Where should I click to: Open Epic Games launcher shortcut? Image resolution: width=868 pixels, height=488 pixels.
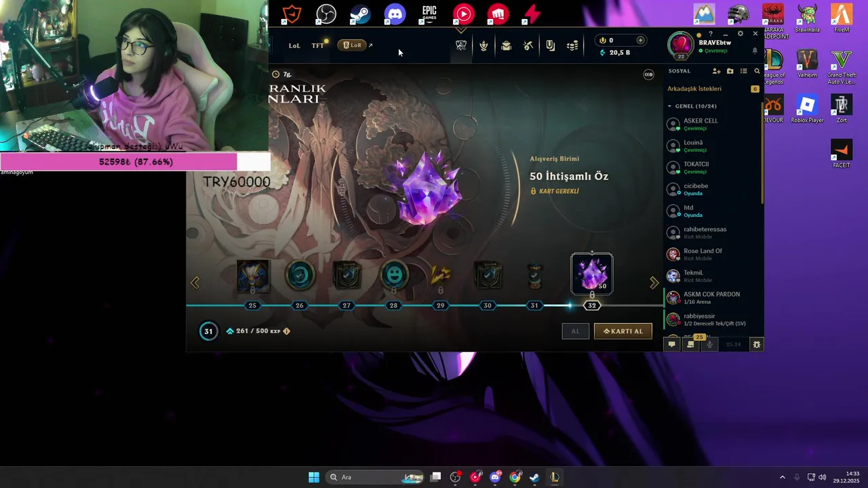point(429,14)
